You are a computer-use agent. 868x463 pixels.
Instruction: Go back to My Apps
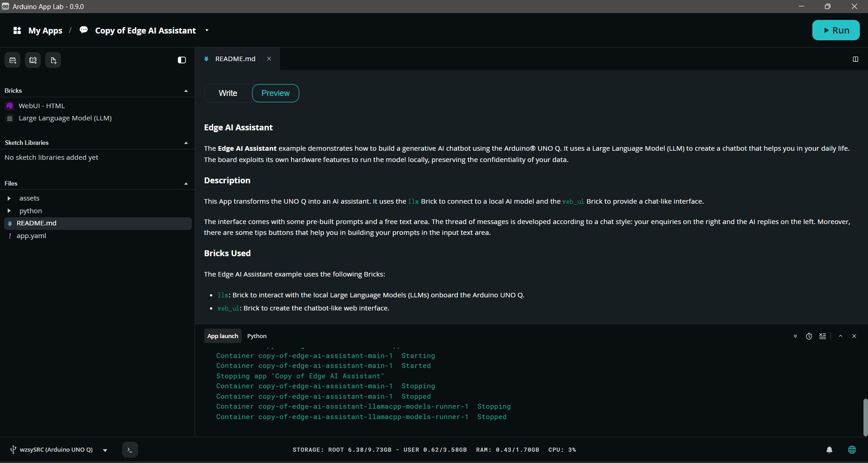click(45, 30)
